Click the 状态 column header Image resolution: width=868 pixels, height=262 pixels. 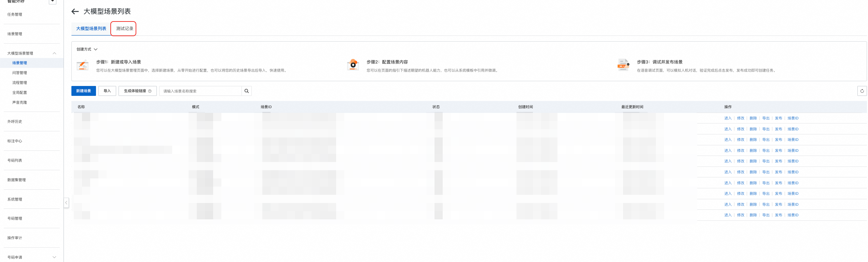(x=436, y=107)
